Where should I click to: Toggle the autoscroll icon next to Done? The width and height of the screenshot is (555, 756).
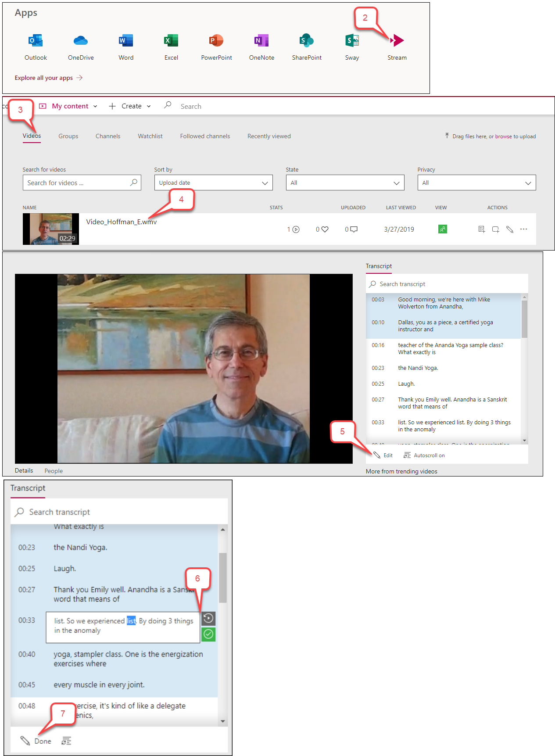(66, 741)
